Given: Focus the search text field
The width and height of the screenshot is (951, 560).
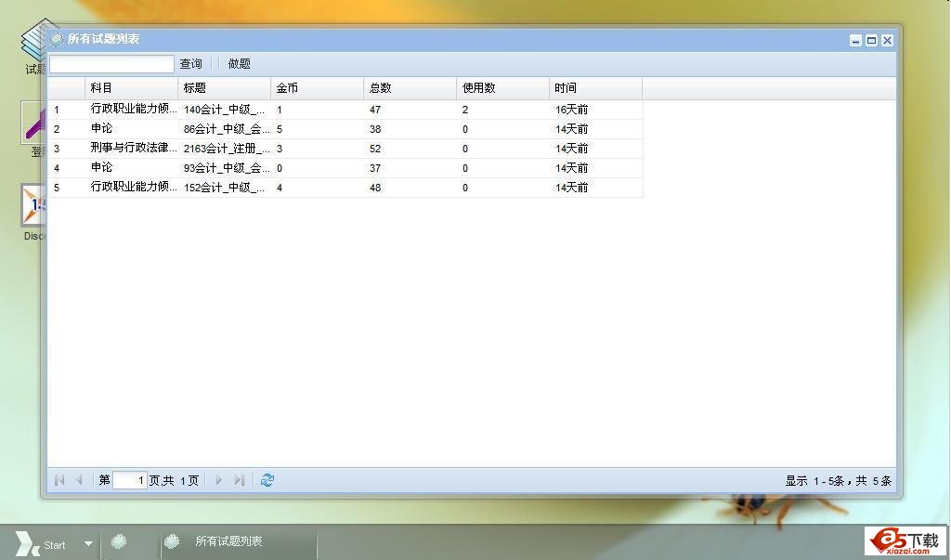Looking at the screenshot, I should click(x=111, y=64).
